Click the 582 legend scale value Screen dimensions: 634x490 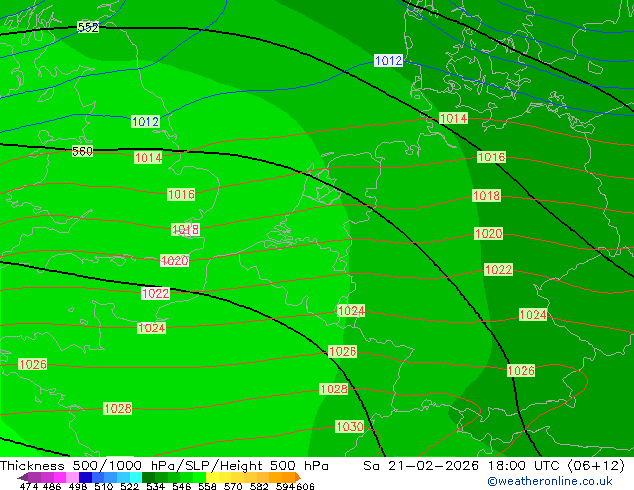tap(259, 486)
